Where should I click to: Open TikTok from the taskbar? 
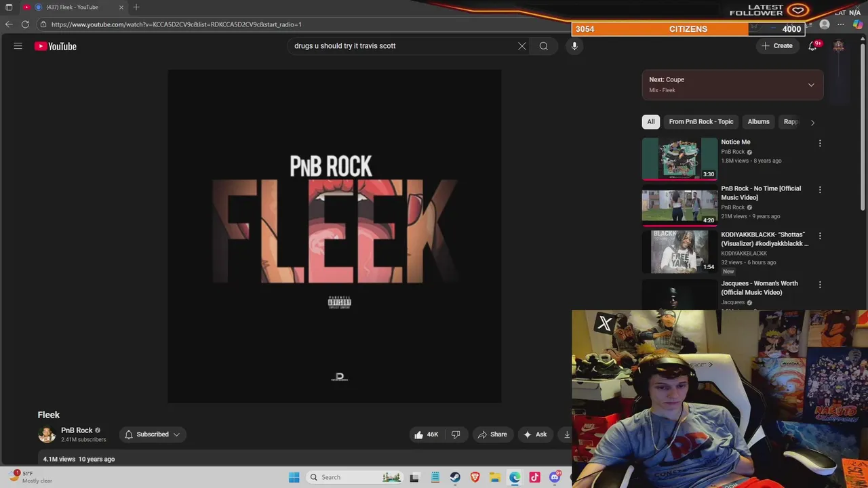point(535,477)
